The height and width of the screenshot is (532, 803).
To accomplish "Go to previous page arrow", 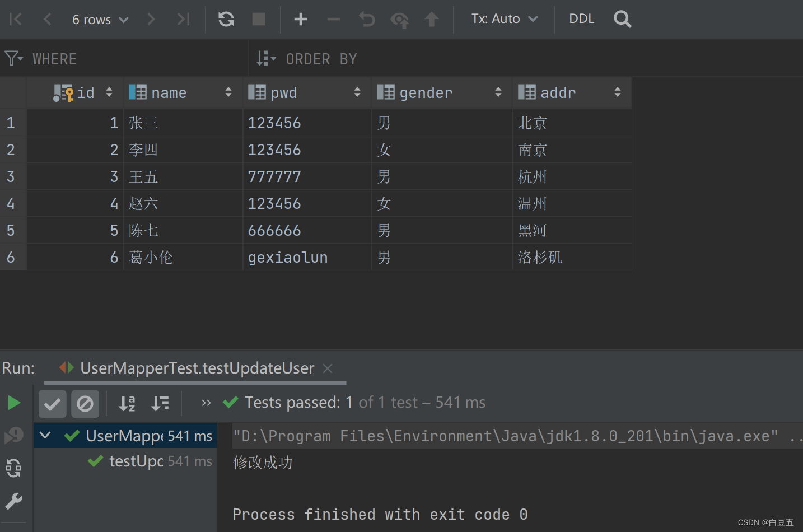I will tap(48, 19).
